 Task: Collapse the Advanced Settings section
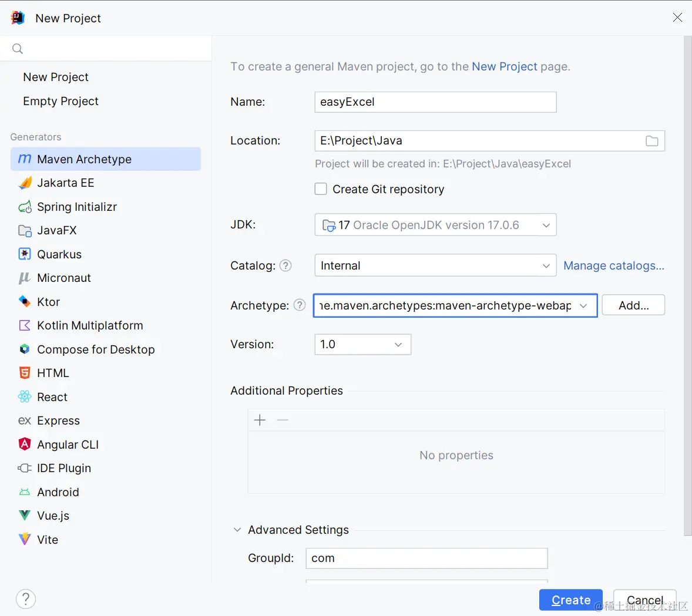tap(237, 530)
